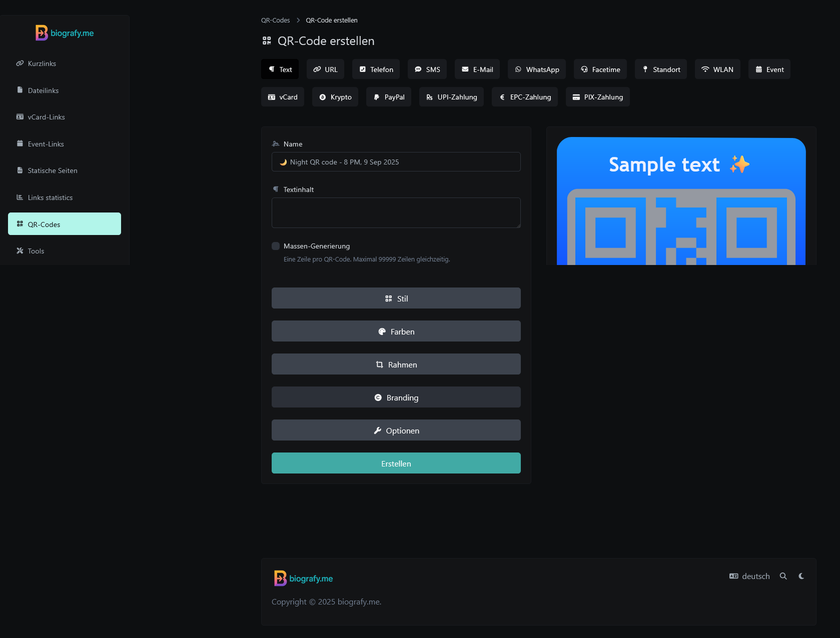Choose the E-Mail QR type

tap(477, 69)
